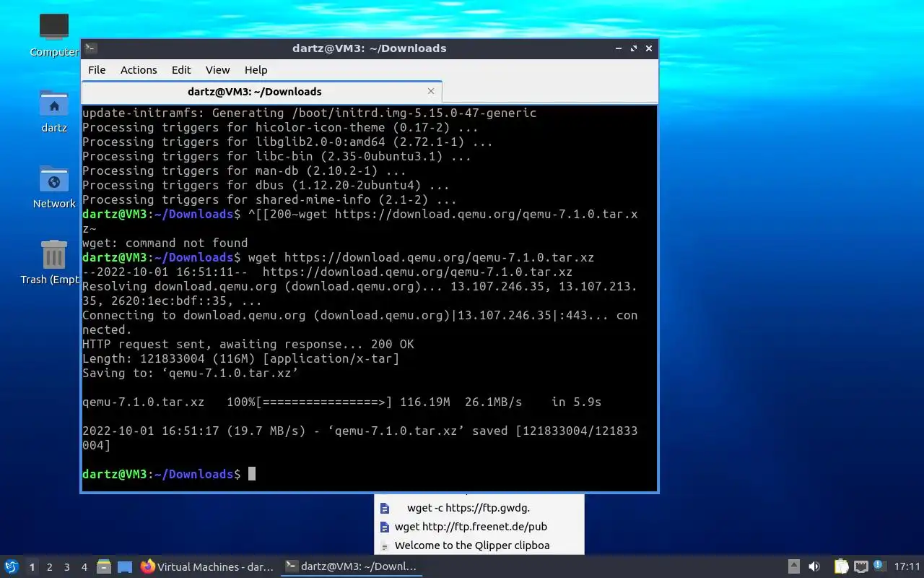
Task: Click the terminal prompt cursor line
Action: 169,474
